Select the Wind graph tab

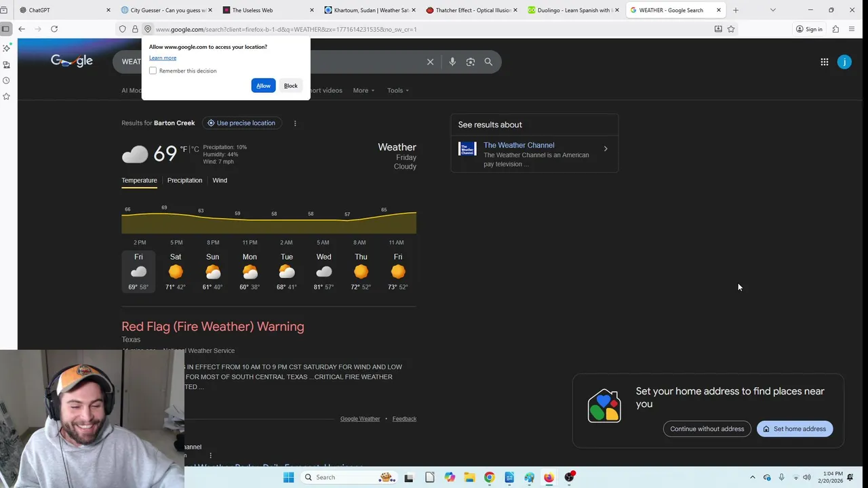[220, 180]
